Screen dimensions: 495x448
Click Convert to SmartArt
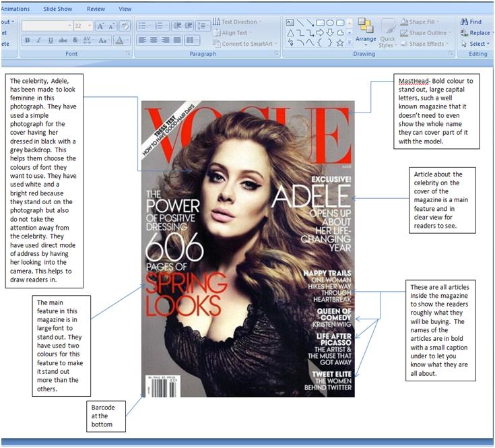coord(245,44)
